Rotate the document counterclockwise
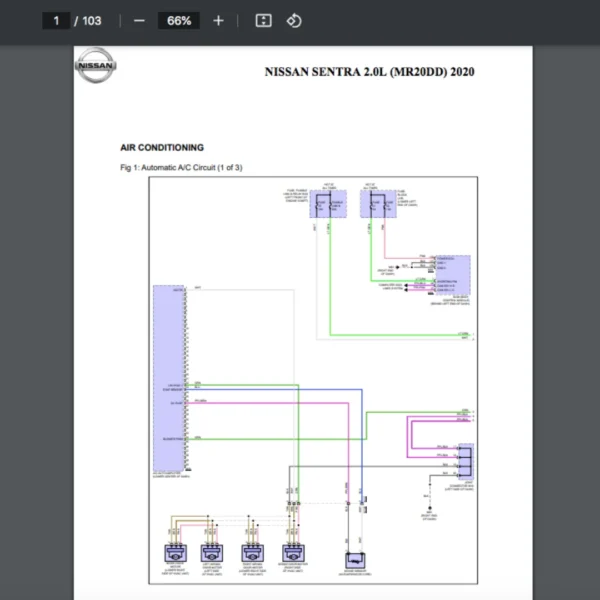 coord(294,21)
